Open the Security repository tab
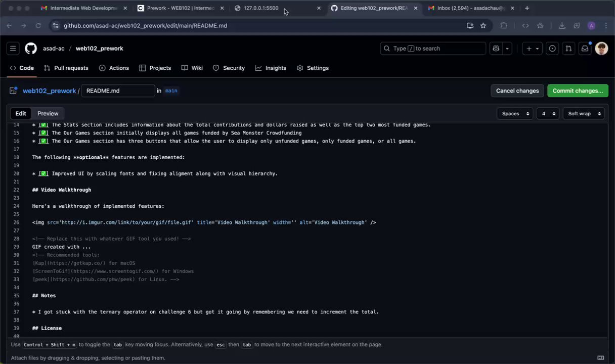The width and height of the screenshot is (615, 364). [229, 68]
